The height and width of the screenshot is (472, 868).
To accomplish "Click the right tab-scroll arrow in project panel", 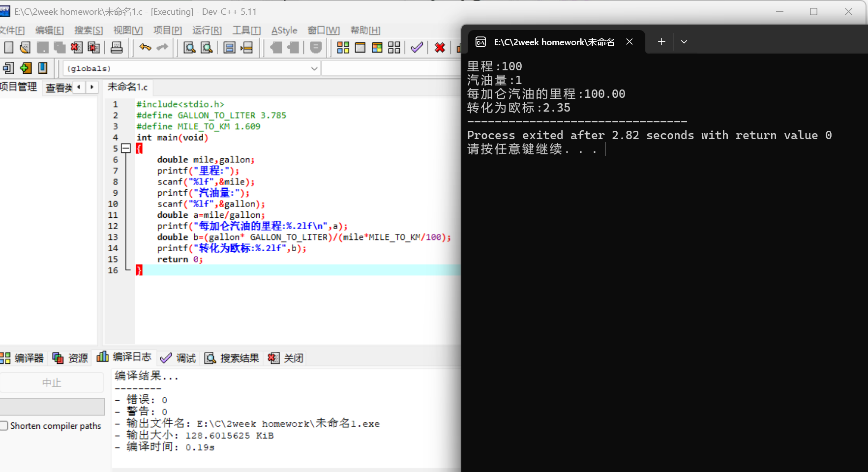I will tap(91, 87).
